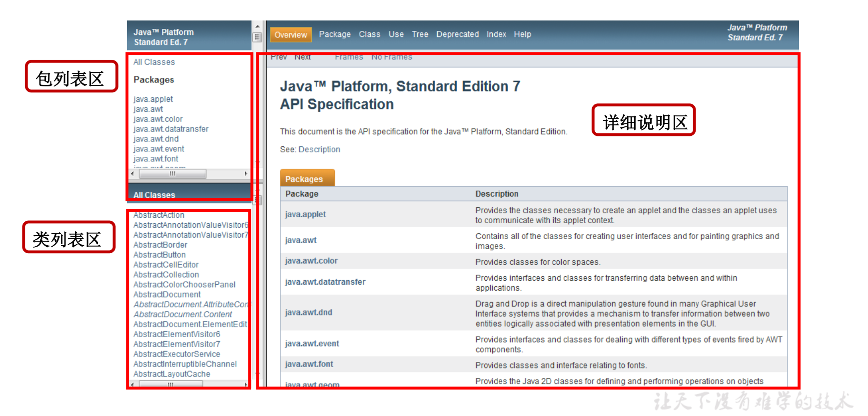Open the Help navigation item
This screenshot has width=868, height=416.
click(522, 34)
